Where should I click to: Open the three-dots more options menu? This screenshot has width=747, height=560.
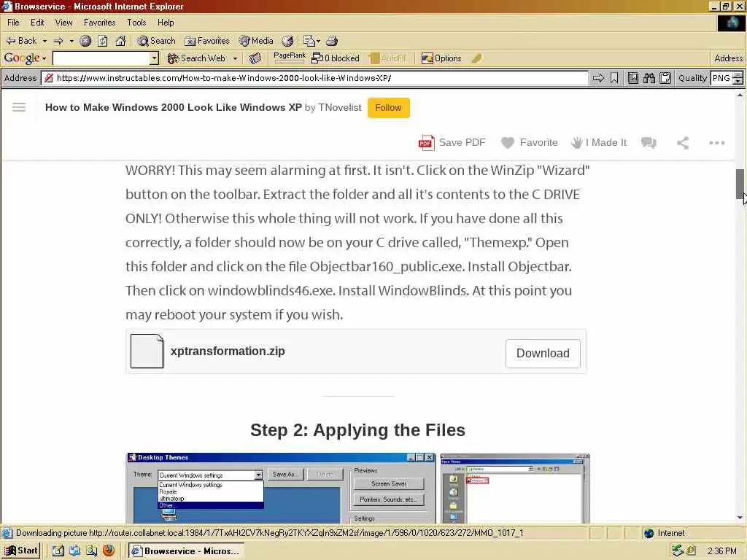(716, 142)
